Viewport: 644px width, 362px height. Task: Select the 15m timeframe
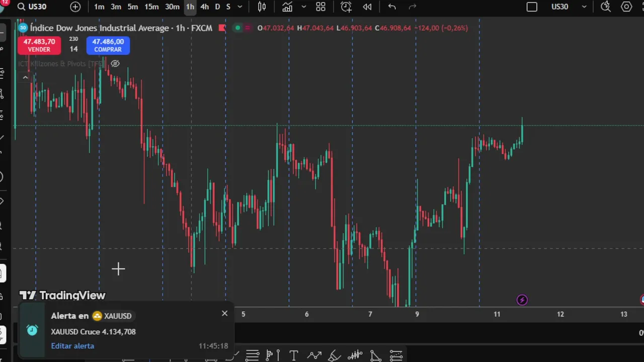click(x=151, y=7)
